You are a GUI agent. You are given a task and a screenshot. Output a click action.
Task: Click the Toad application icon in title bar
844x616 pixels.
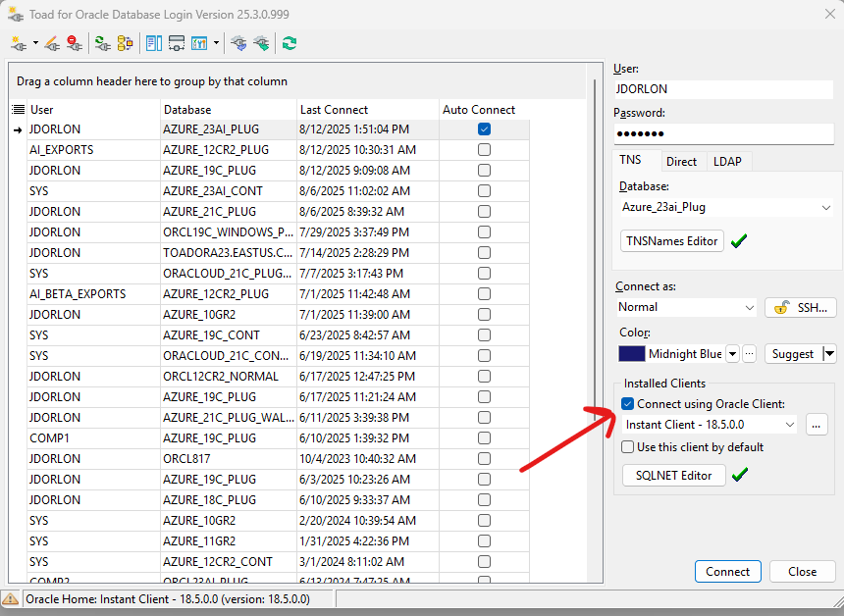coord(16,15)
